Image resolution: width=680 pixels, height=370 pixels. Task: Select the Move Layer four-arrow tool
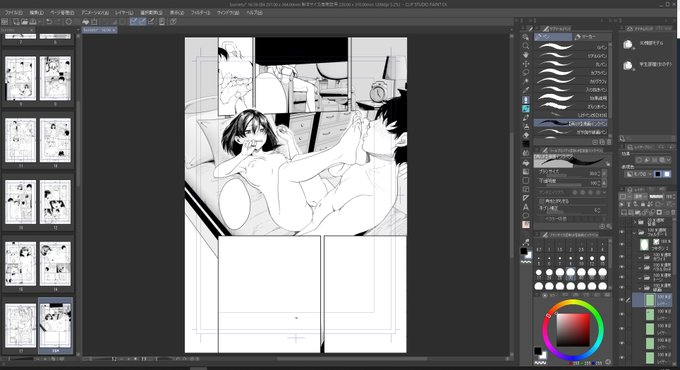click(x=526, y=64)
